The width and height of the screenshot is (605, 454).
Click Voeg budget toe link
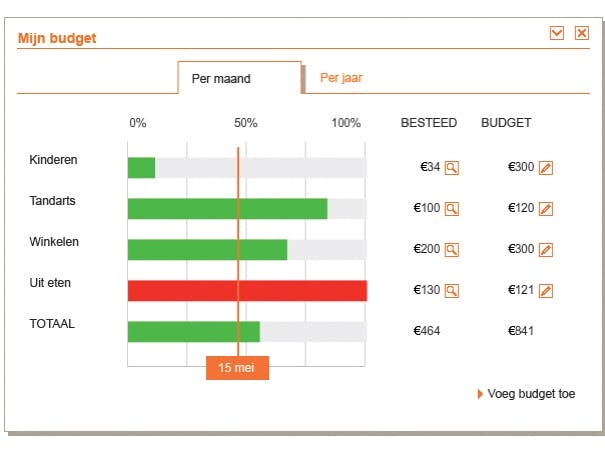click(x=531, y=394)
